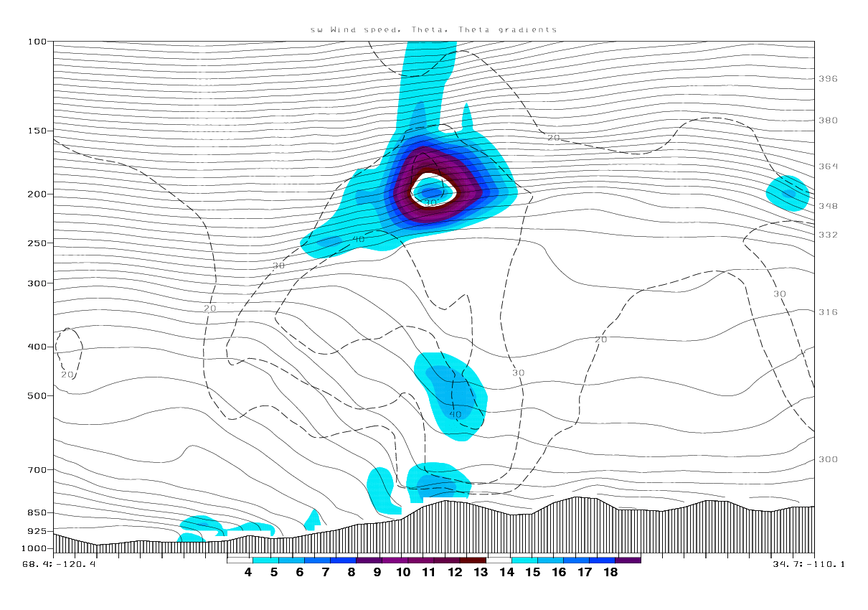Image resolution: width=868 pixels, height=610 pixels.
Task: Click the 150 pressure level label
Action: [x=37, y=131]
